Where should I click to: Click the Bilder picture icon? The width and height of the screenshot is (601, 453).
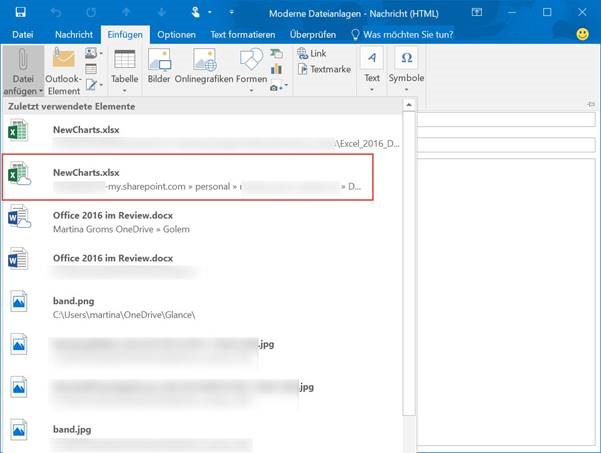coord(159,62)
